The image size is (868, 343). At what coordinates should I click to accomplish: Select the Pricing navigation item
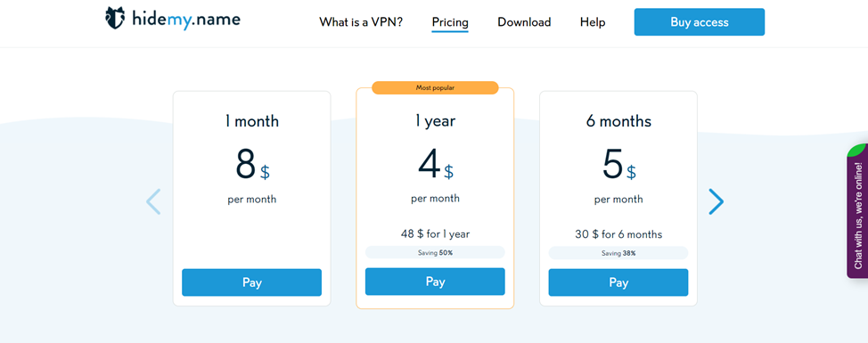click(450, 22)
